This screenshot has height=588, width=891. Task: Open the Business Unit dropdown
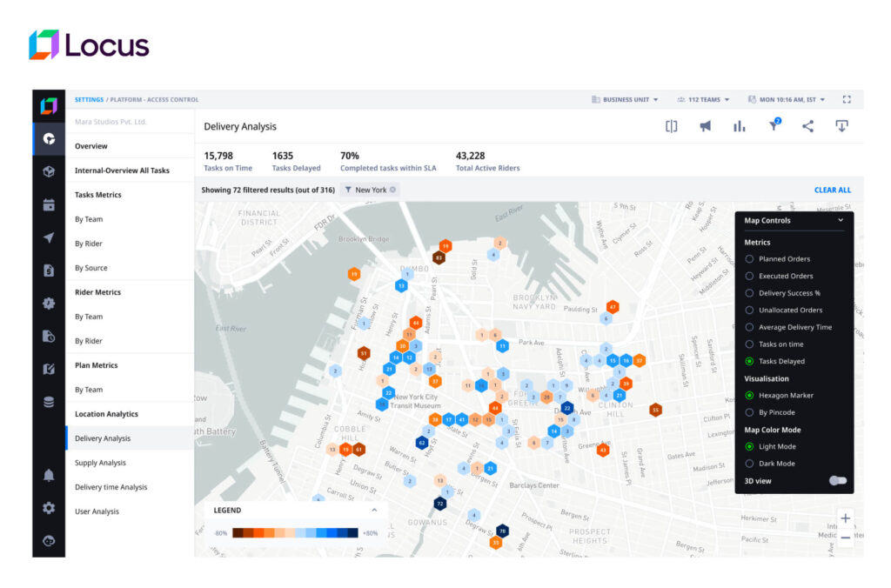pos(625,100)
